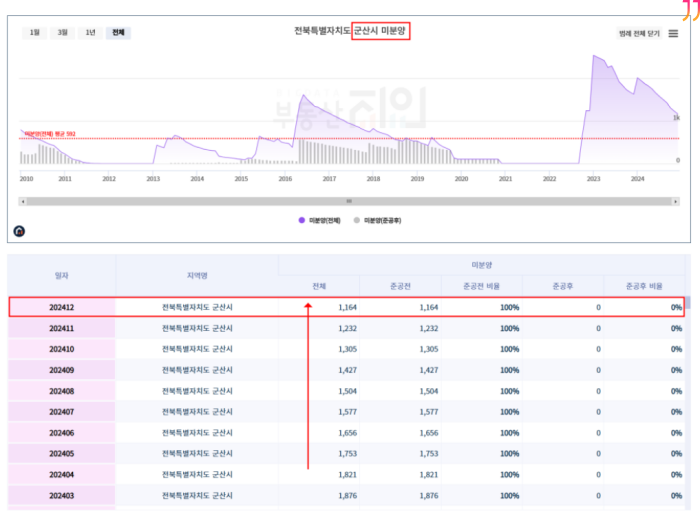Select the 202408 date cell
700x514 pixels.
click(x=62, y=391)
